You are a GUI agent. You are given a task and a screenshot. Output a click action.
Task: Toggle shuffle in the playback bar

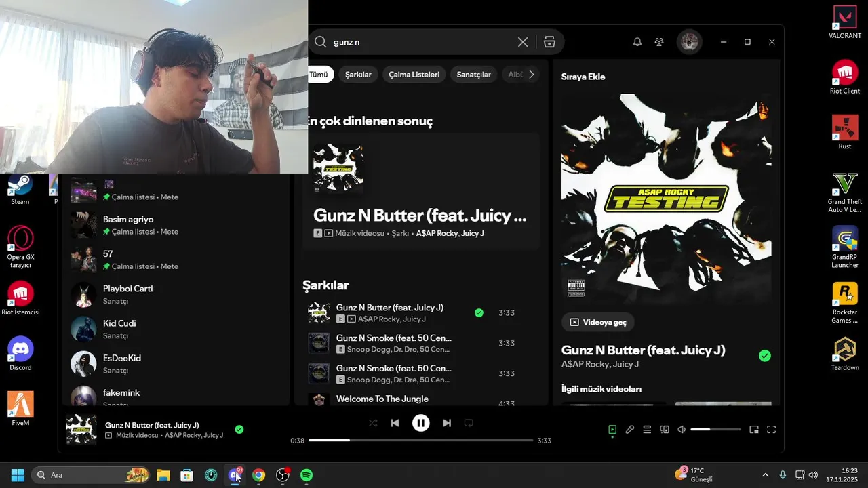click(x=373, y=423)
